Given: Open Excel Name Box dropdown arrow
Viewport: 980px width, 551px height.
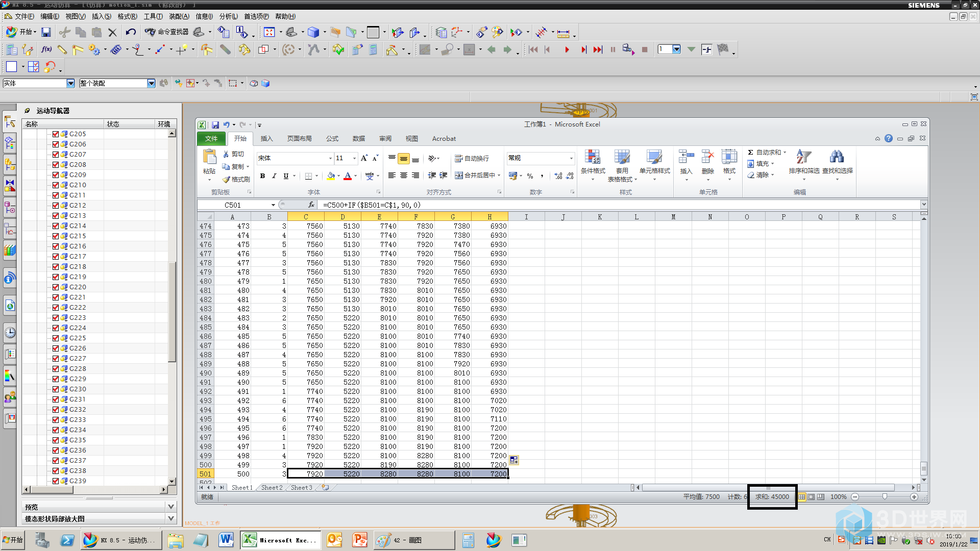Looking at the screenshot, I should pyautogui.click(x=273, y=205).
